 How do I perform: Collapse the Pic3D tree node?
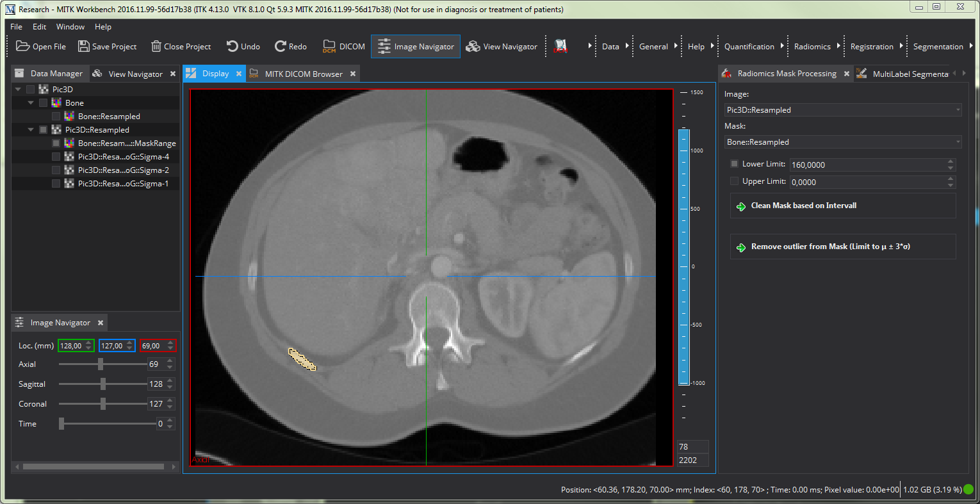[18, 89]
